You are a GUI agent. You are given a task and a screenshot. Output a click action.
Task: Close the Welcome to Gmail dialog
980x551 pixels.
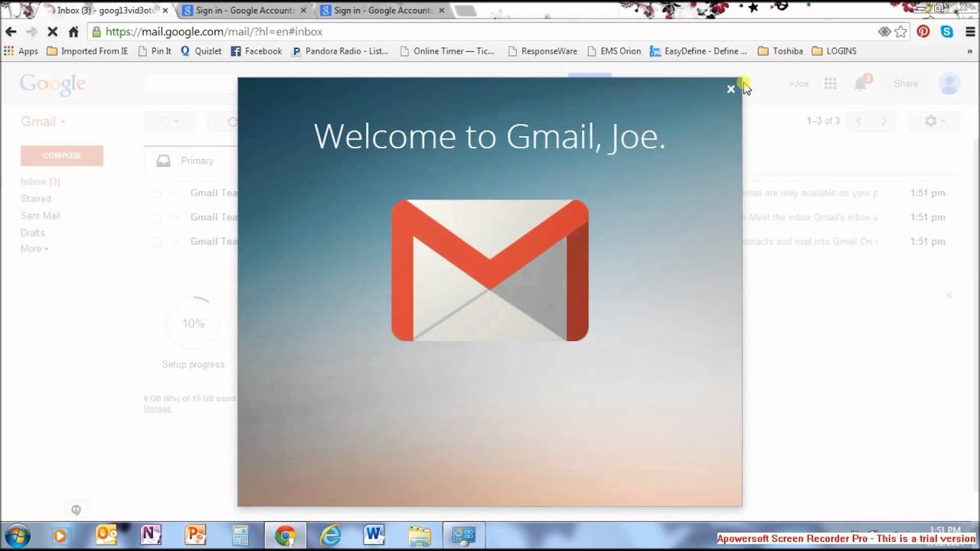[730, 89]
